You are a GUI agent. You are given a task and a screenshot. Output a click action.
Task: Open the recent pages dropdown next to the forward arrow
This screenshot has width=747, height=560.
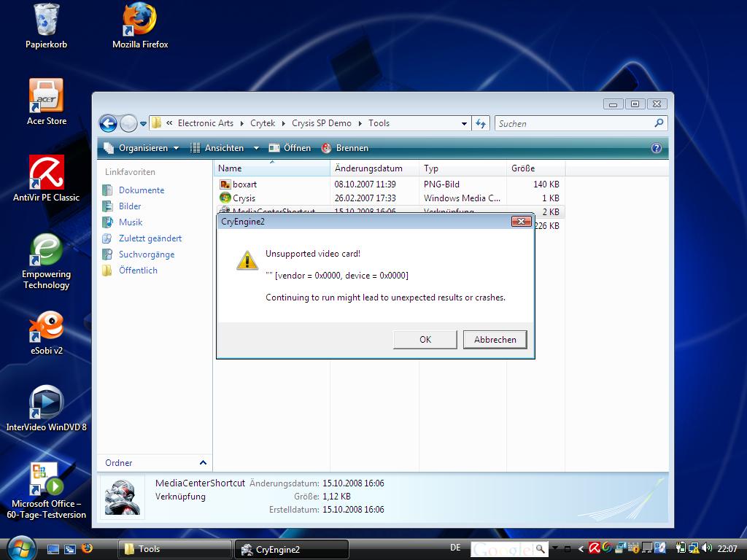pos(143,124)
